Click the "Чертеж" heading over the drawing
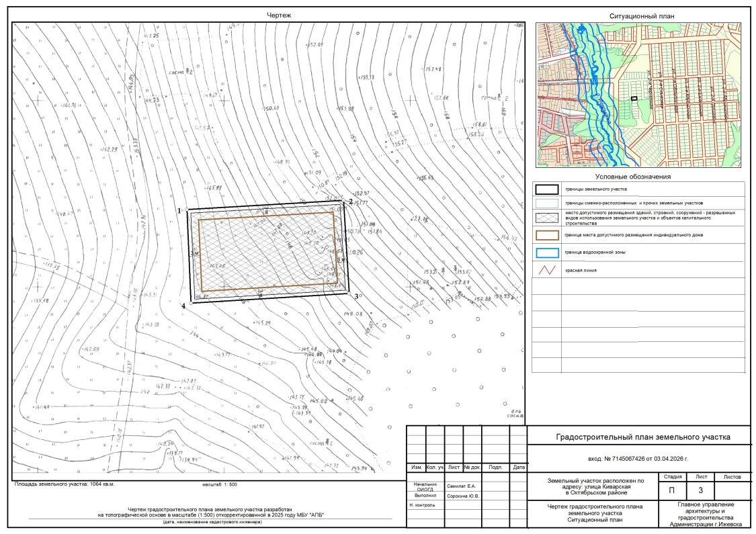This screenshot has width=756, height=534. point(279,15)
